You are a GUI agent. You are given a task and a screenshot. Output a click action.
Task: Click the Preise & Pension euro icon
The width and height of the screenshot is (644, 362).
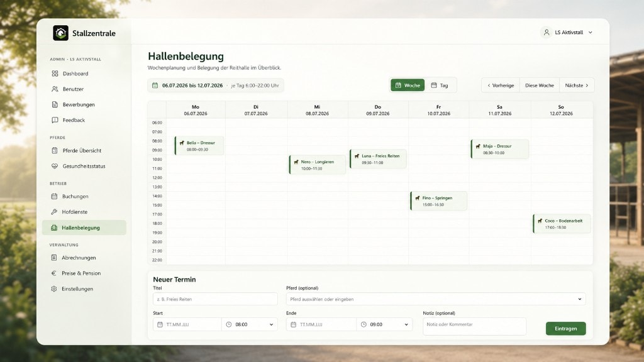(x=54, y=273)
